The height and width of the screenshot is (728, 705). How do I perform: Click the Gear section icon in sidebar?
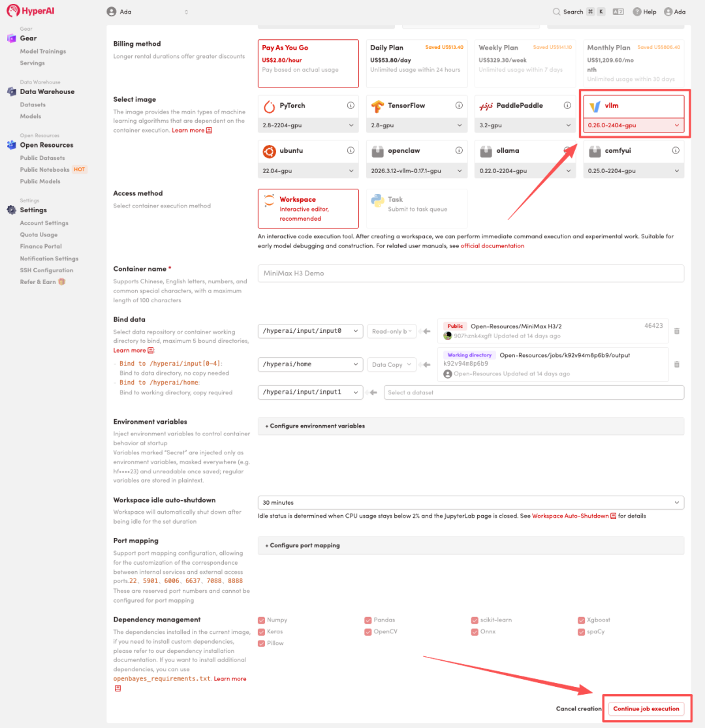click(12, 38)
